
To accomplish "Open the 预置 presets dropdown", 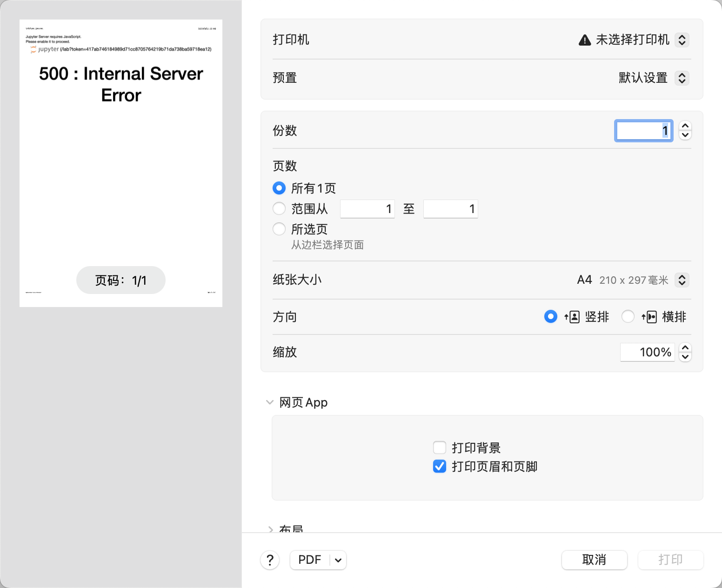I will coord(682,78).
